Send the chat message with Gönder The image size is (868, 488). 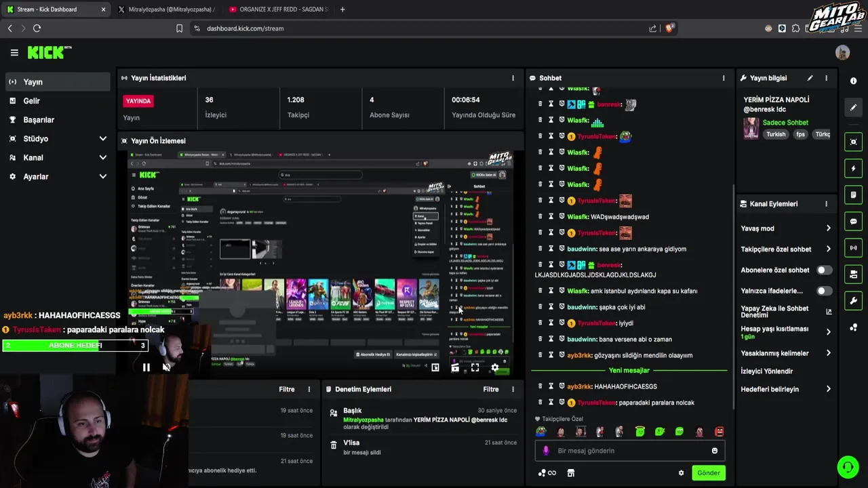pos(709,473)
